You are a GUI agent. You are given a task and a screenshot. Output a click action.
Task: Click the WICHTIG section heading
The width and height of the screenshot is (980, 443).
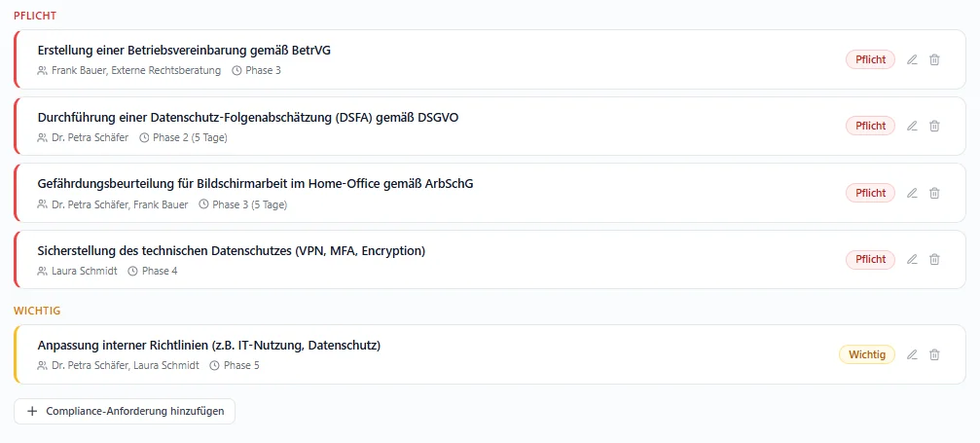coord(37,310)
